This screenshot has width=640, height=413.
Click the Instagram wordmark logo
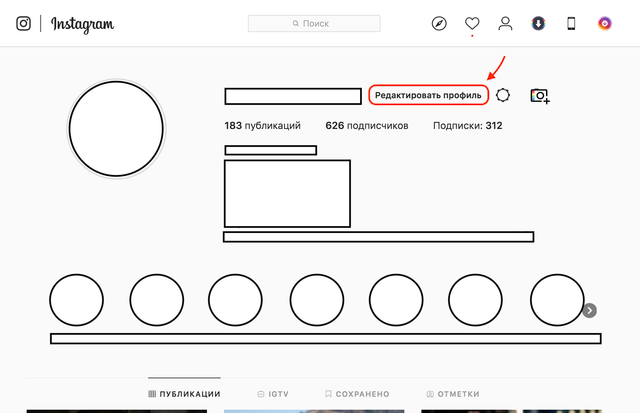tap(83, 23)
